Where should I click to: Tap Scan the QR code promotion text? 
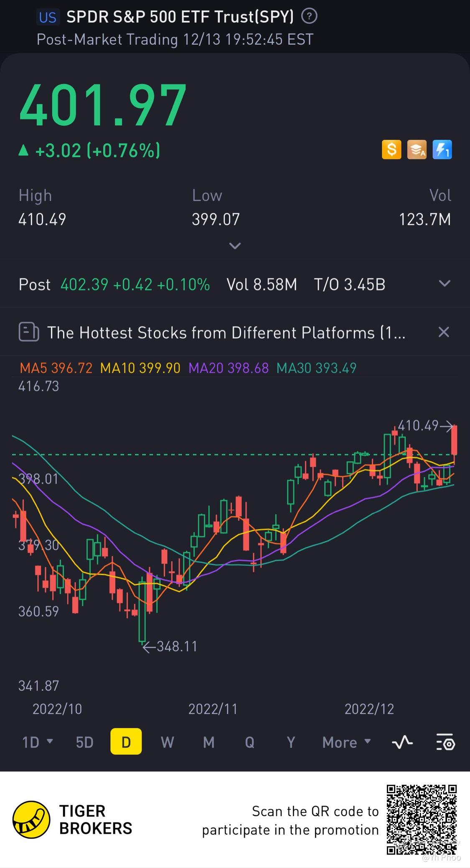click(x=290, y=820)
